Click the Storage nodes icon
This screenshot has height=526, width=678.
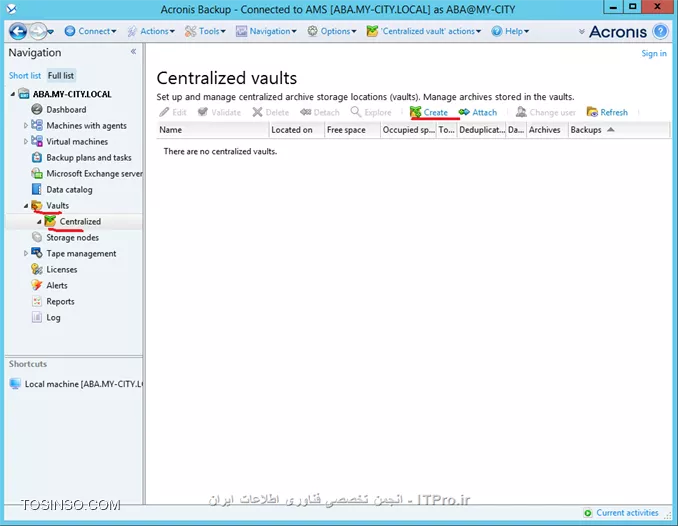[x=37, y=237]
